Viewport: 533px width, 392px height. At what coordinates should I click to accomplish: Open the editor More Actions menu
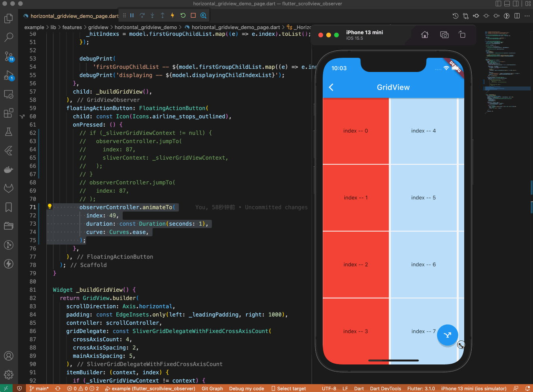tap(527, 16)
